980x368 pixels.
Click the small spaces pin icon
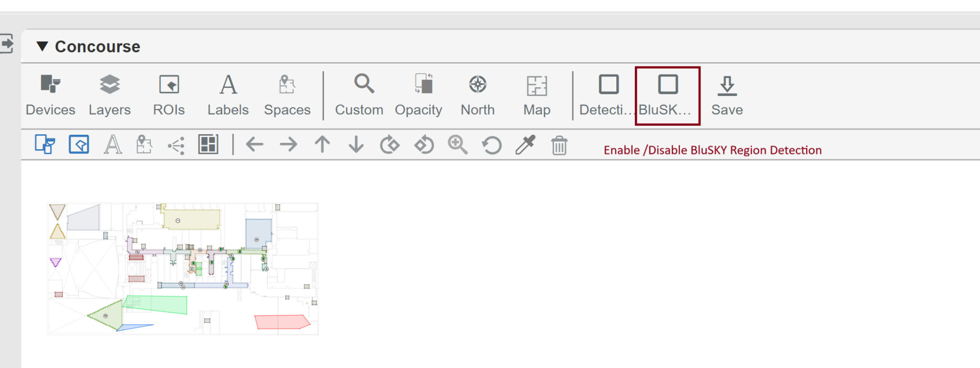pos(144,144)
